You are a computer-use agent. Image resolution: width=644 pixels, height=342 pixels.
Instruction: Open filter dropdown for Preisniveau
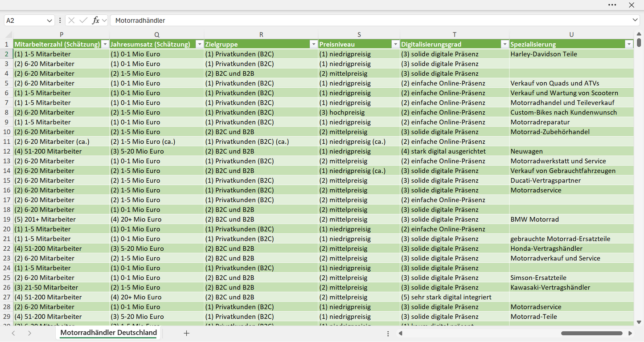tap(395, 44)
